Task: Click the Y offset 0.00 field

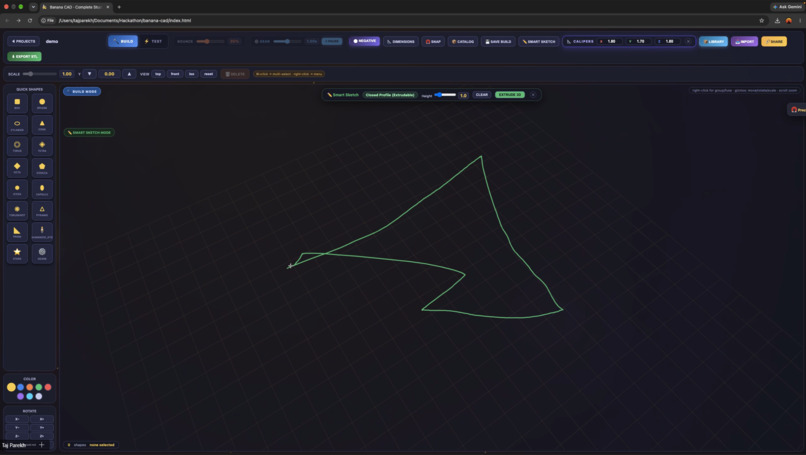Action: point(109,74)
